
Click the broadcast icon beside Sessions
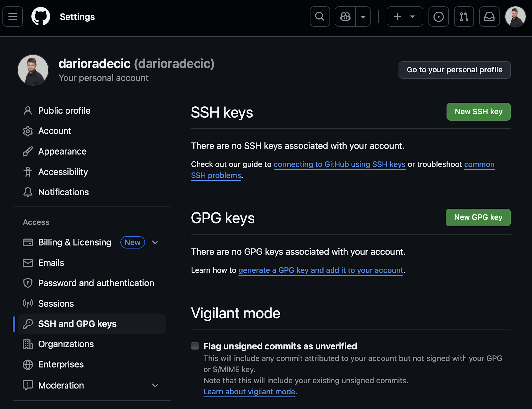[x=28, y=304]
